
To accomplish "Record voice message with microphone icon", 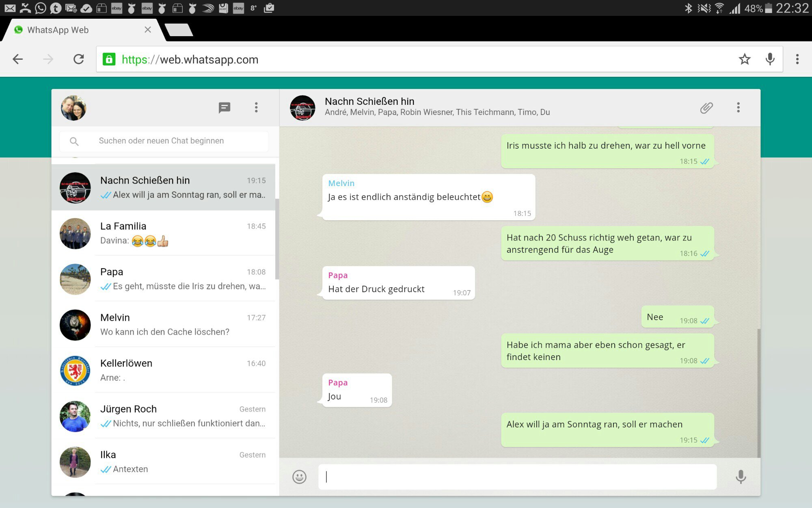I will tap(741, 477).
